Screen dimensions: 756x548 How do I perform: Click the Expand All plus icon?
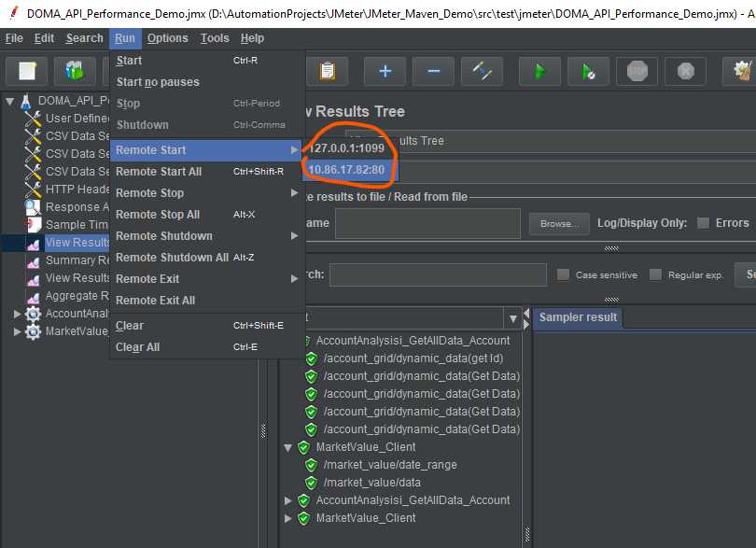click(x=385, y=71)
